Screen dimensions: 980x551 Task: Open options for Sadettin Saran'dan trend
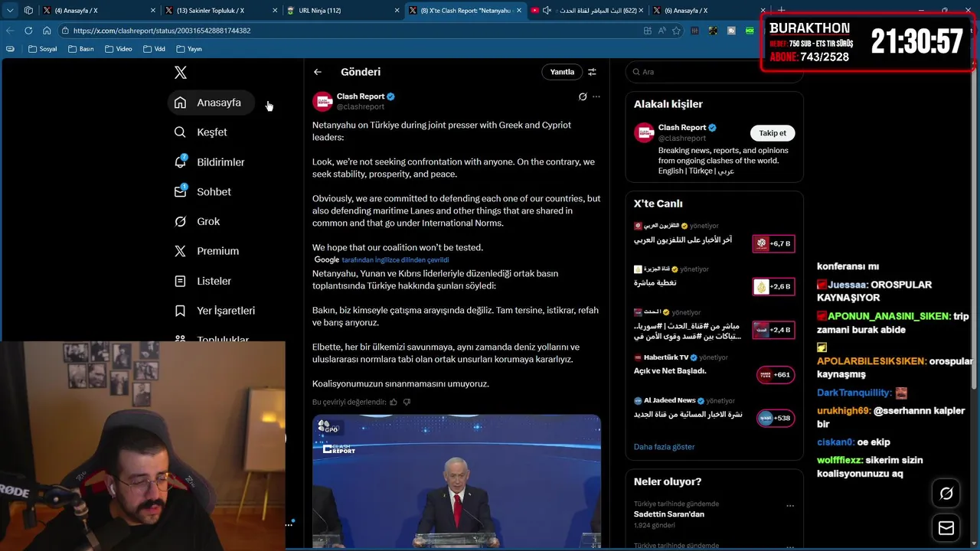(x=790, y=506)
